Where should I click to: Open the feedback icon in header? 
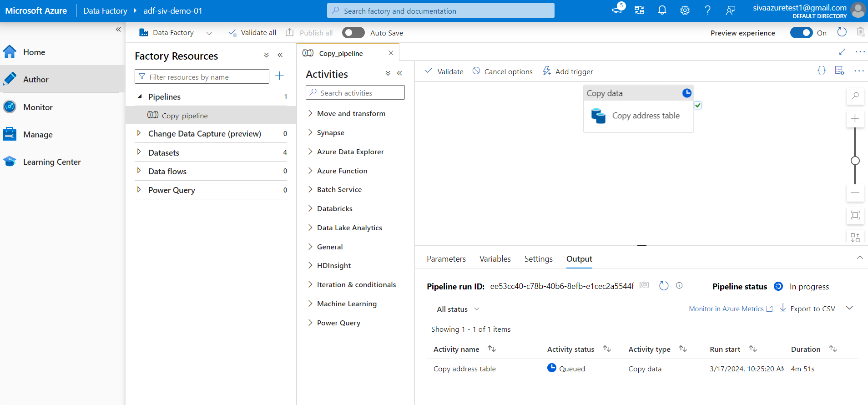[731, 10]
